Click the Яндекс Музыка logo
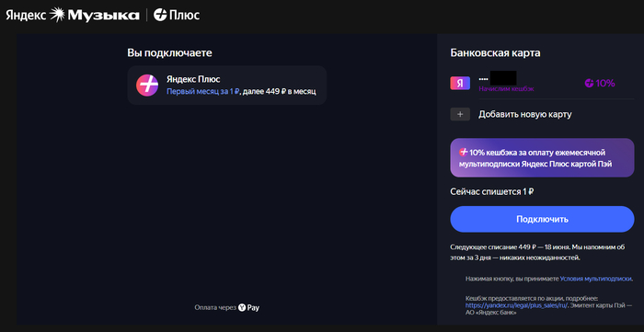644x332 pixels. pyautogui.click(x=73, y=16)
